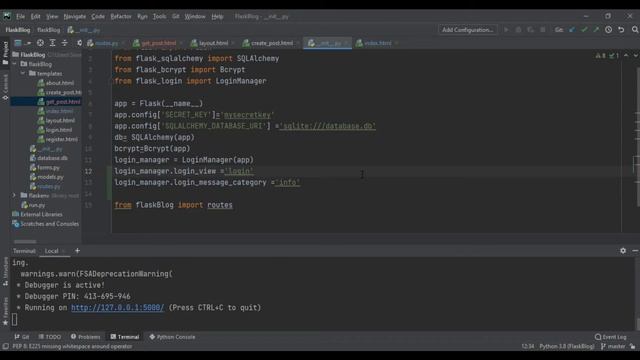Select forms.py in project tree

(x=45, y=167)
